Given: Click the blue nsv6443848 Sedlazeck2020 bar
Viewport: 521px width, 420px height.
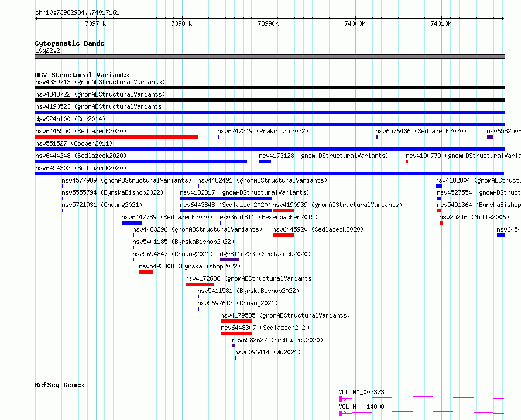Looking at the screenshot, I should click(x=226, y=211).
